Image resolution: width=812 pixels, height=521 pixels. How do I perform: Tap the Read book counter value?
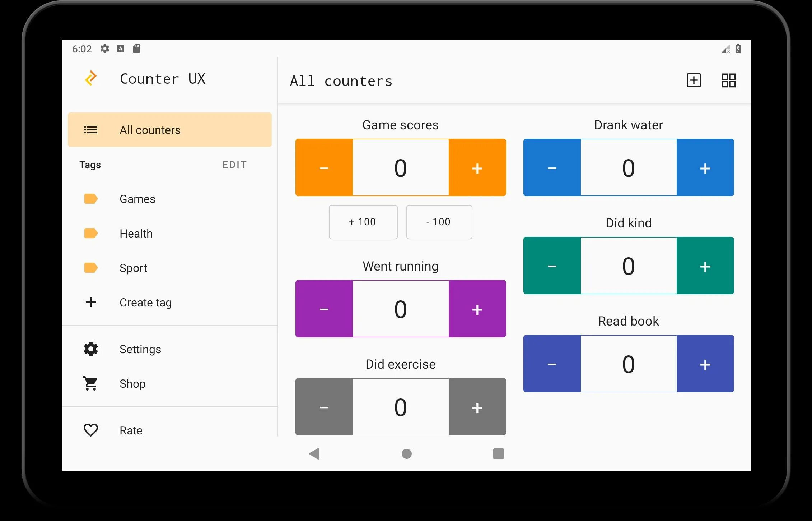point(628,364)
